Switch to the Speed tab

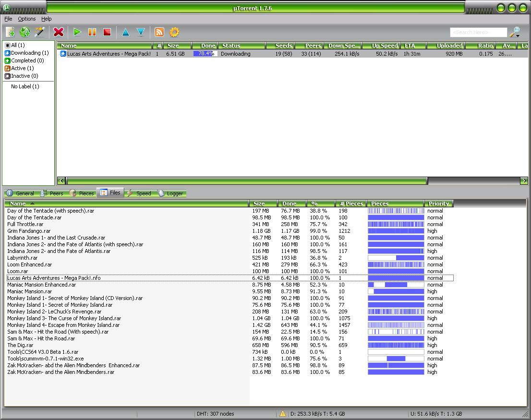click(140, 193)
